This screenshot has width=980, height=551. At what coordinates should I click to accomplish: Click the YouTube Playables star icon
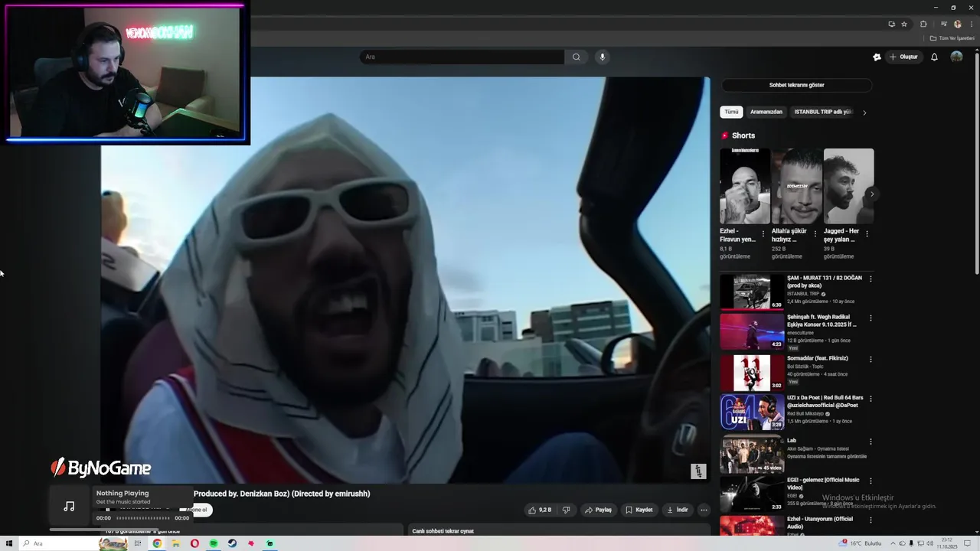(877, 57)
